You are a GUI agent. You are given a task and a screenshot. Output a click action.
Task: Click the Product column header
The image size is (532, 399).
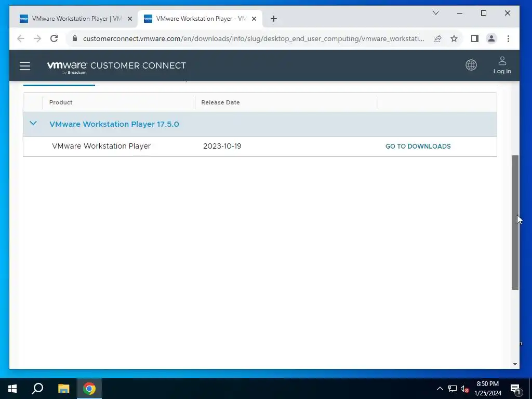pos(61,102)
